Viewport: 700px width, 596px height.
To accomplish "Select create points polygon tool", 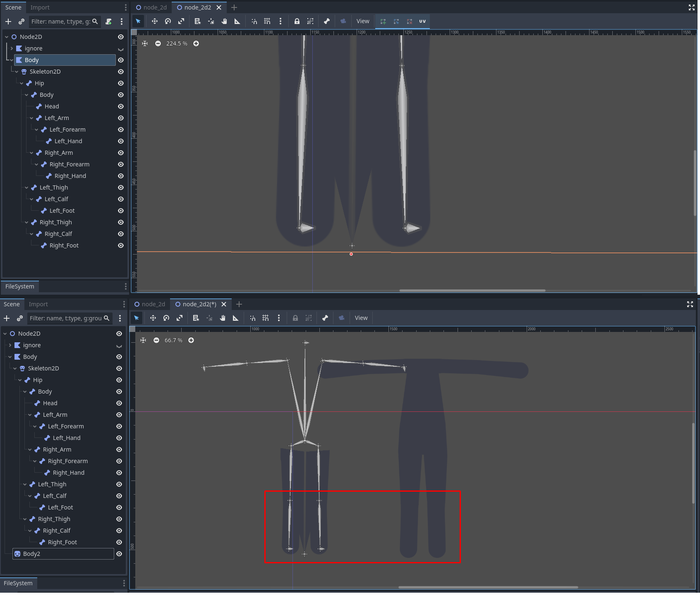I will (x=383, y=21).
